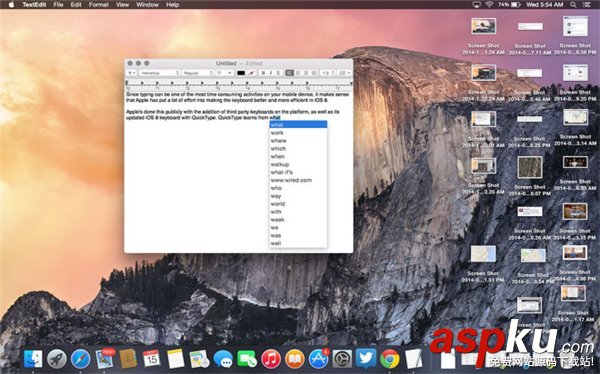Viewport: 600px width, 374px height.
Task: Open the Apple menu
Action: click(x=11, y=5)
